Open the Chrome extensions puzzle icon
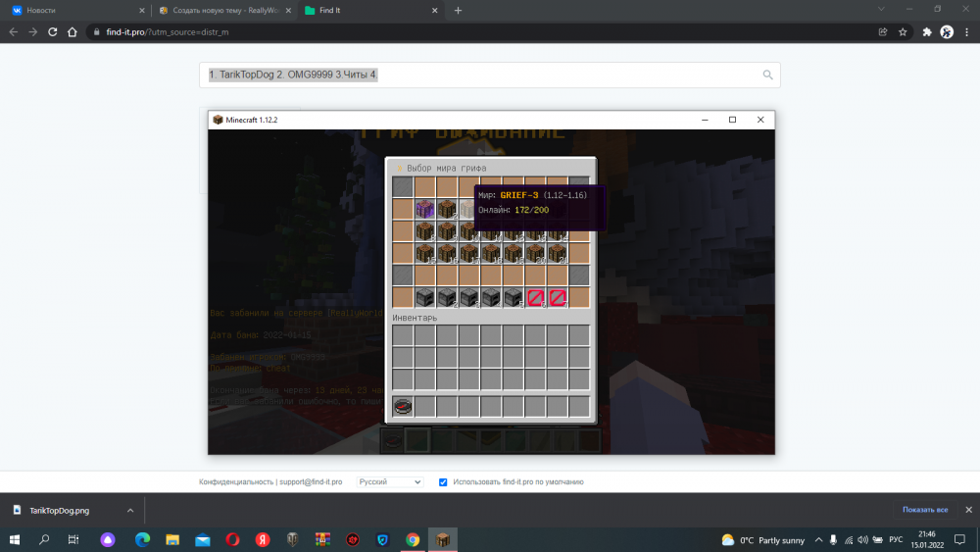 927,32
